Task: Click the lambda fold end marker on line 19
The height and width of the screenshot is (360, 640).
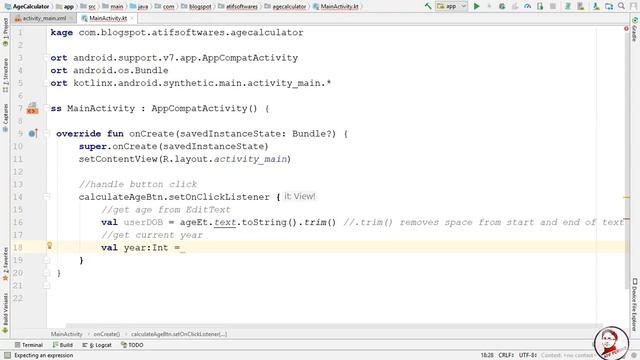Action: pyautogui.click(x=47, y=260)
